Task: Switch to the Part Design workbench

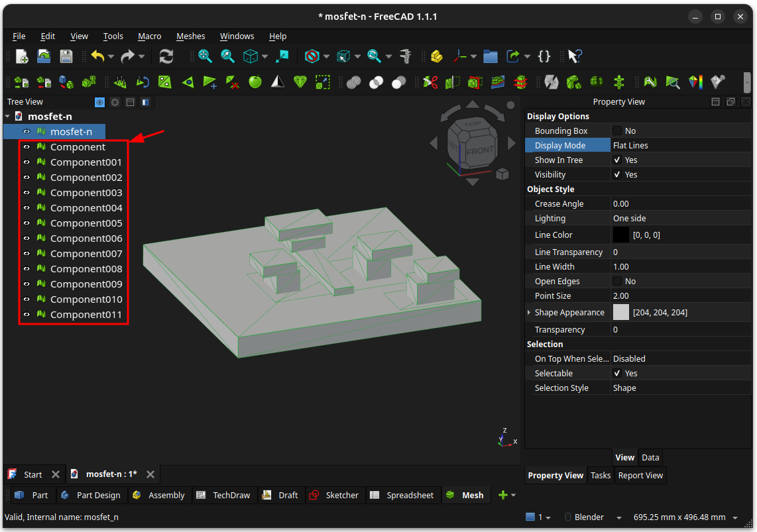Action: [x=91, y=495]
